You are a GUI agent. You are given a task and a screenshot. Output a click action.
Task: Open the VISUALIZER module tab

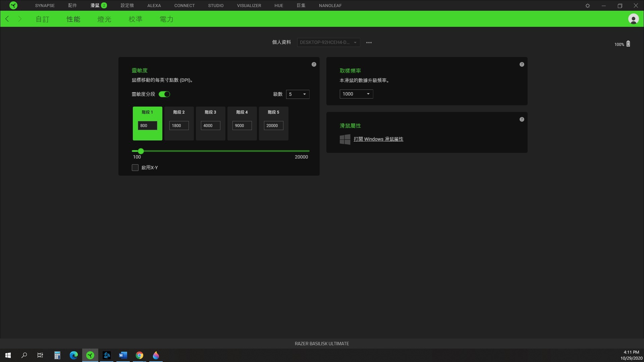[x=249, y=5]
